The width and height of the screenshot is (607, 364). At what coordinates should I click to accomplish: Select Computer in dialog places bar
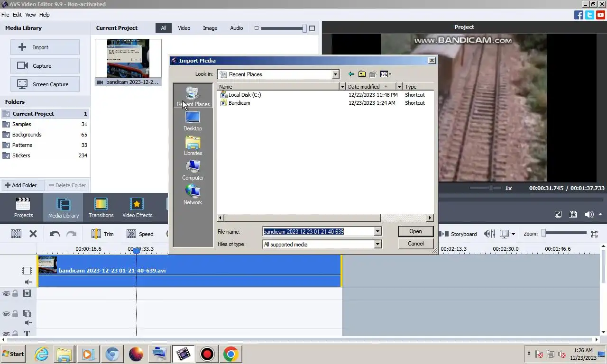click(193, 171)
